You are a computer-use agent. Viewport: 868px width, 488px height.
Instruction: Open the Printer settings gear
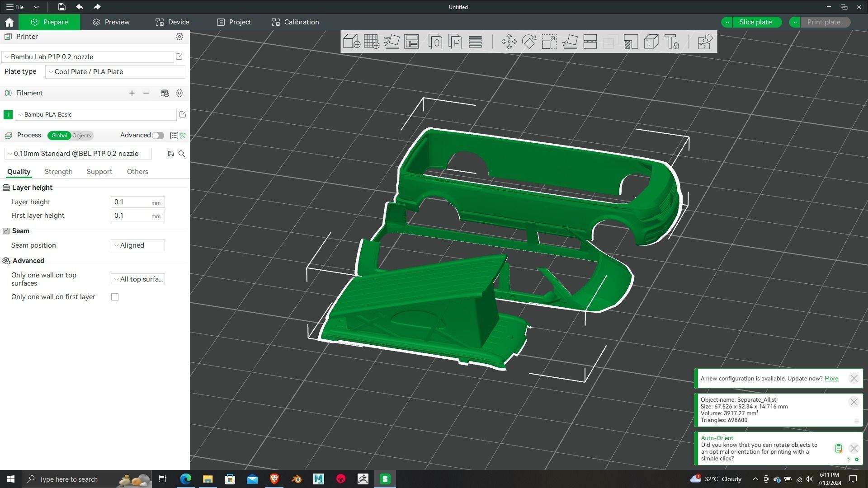tap(179, 37)
